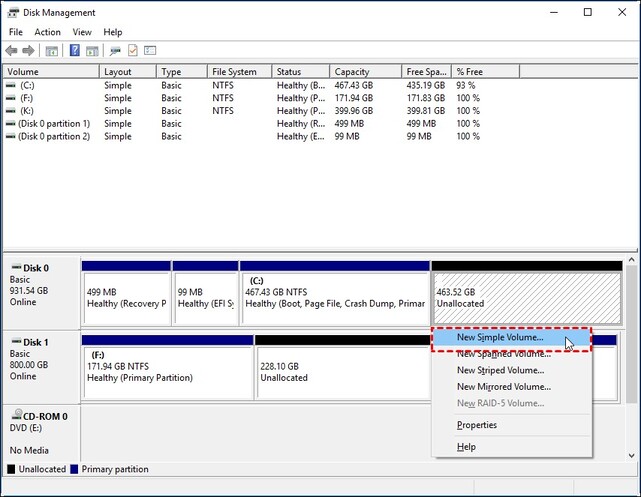Click the Settings list toolbar icon

(151, 50)
